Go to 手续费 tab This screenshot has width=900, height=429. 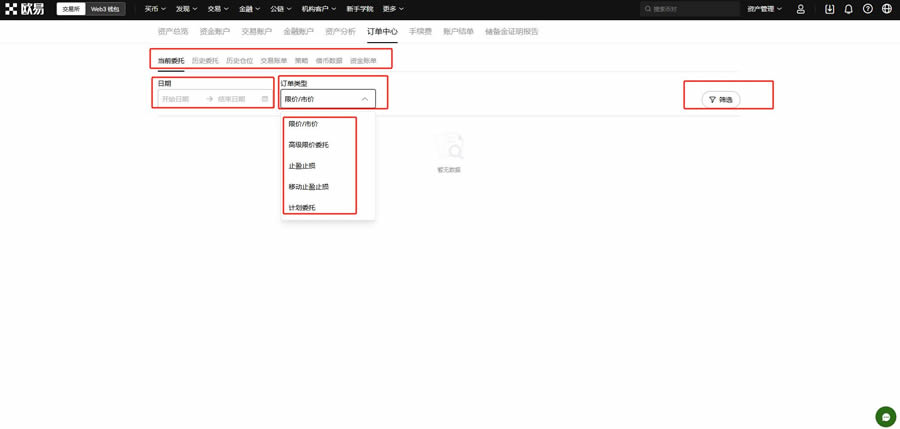pyautogui.click(x=420, y=32)
